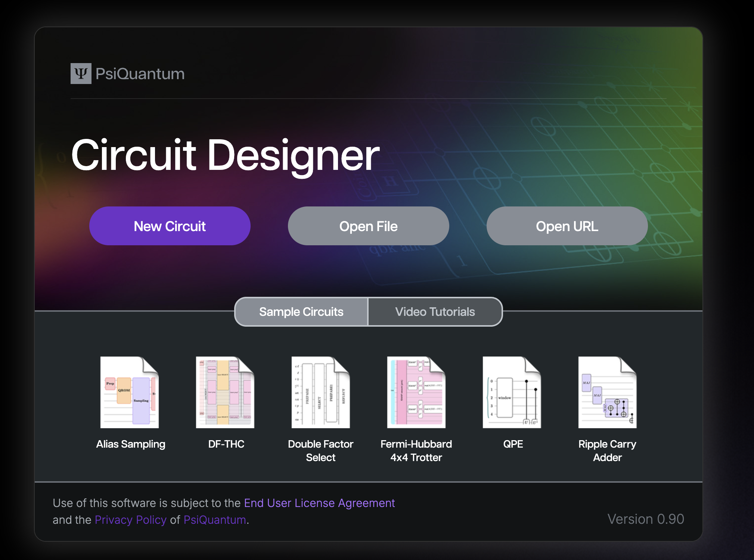The image size is (754, 560).
Task: Open the DF-THC sample circuit
Action: point(226,394)
